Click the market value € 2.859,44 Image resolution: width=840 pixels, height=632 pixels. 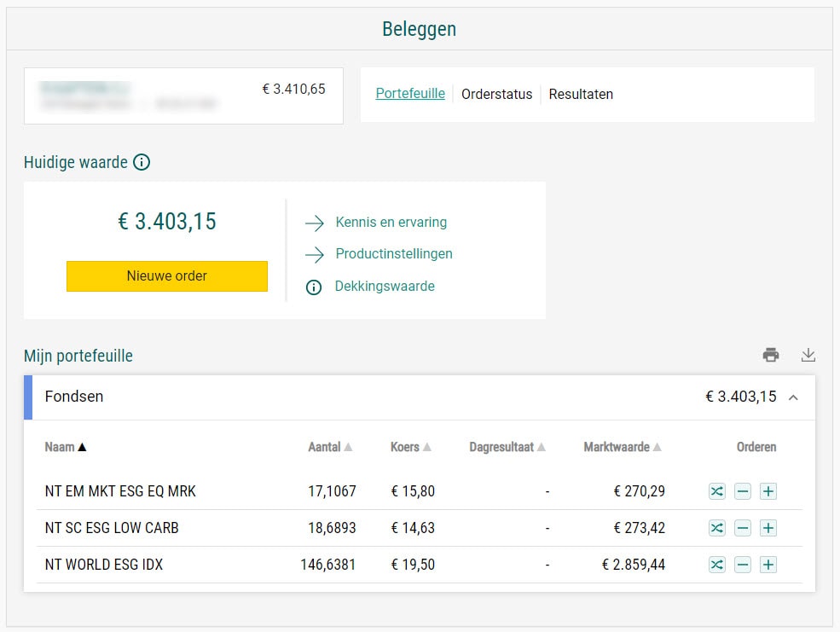(634, 565)
